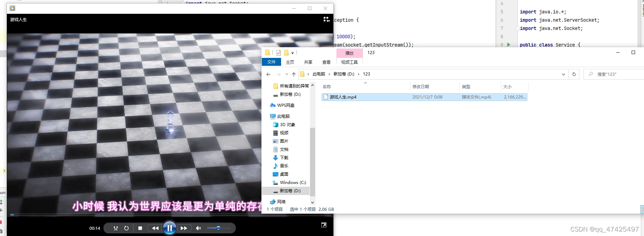Image resolution: width=644 pixels, height=236 pixels.
Task: Click the rewind (previous) button
Action: pyautogui.click(x=155, y=228)
